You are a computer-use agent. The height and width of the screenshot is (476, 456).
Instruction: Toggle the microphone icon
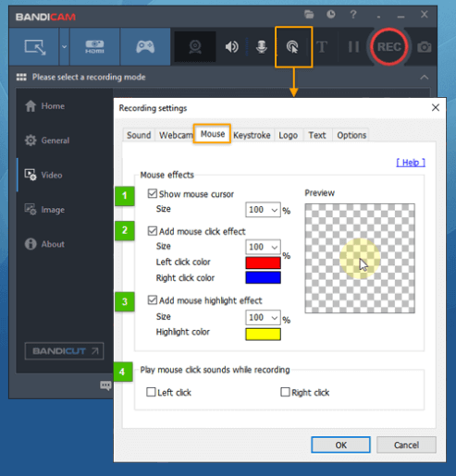click(x=262, y=47)
